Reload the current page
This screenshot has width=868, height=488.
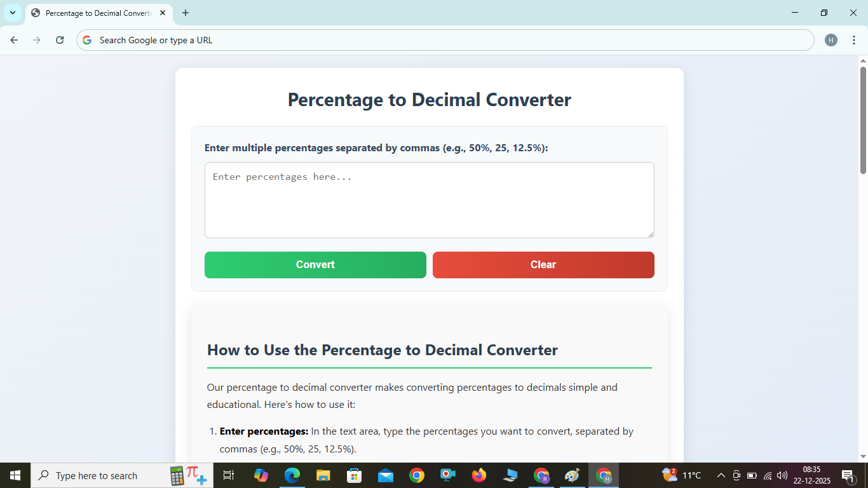pos(59,39)
